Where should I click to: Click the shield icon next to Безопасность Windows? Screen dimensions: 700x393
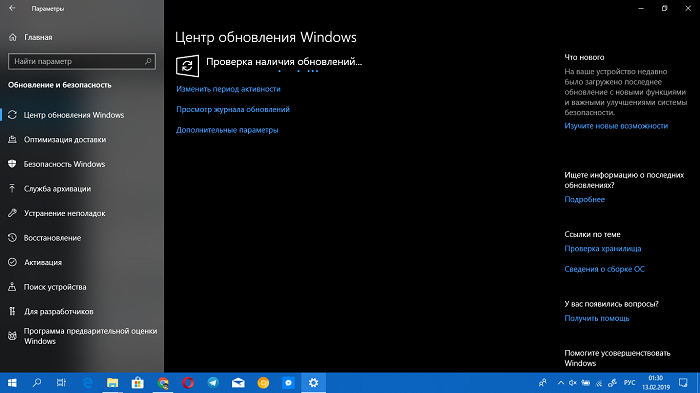(12, 164)
